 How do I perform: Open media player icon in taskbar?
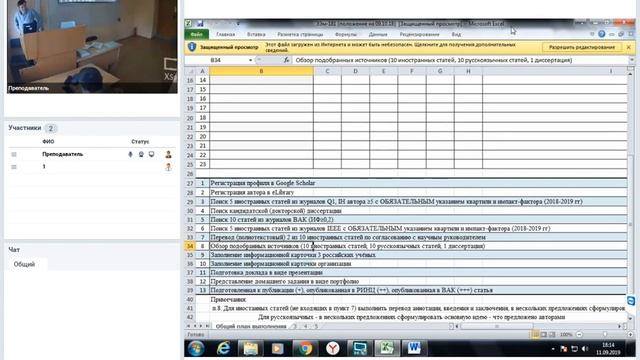[278, 349]
